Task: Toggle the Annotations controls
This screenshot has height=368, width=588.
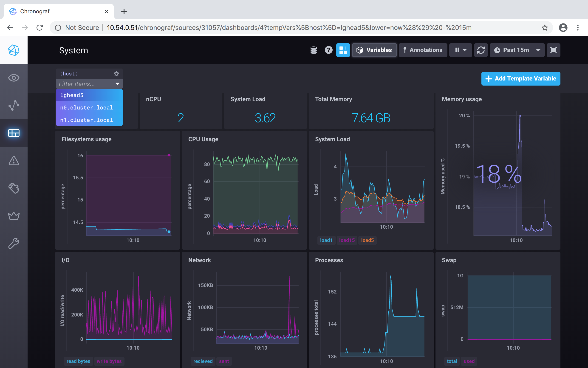Action: tap(423, 50)
